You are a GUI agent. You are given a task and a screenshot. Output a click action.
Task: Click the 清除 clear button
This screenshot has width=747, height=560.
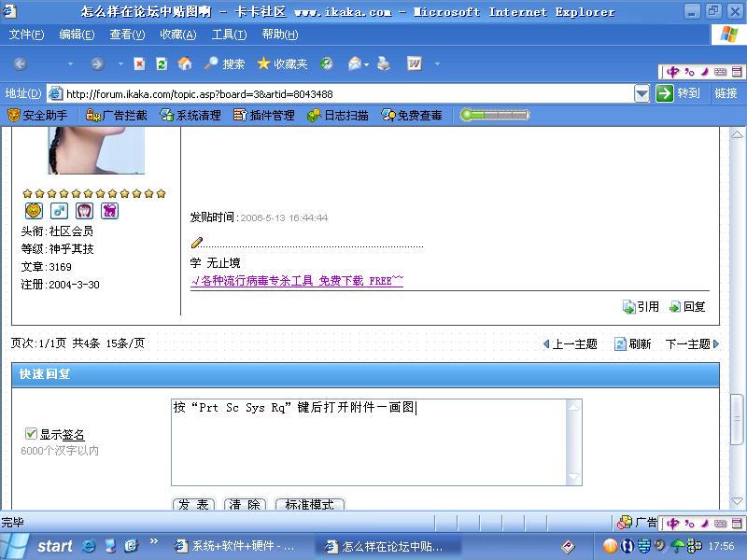(x=245, y=504)
